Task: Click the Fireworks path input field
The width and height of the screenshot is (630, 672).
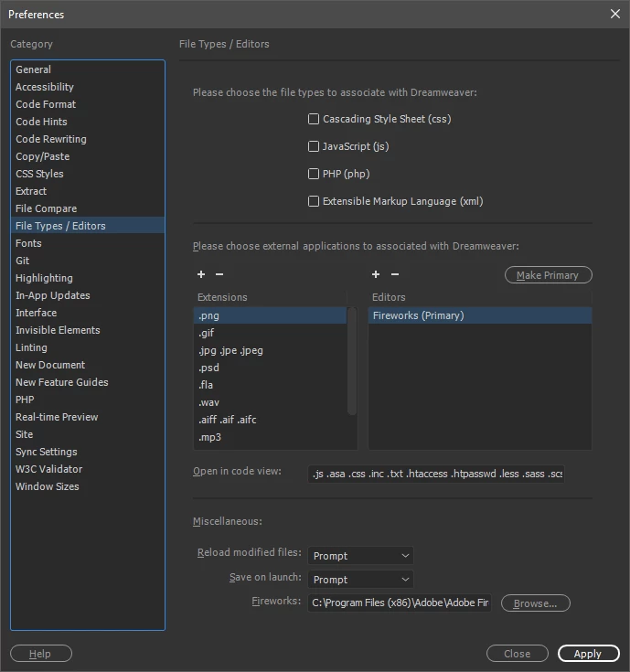Action: (400, 603)
